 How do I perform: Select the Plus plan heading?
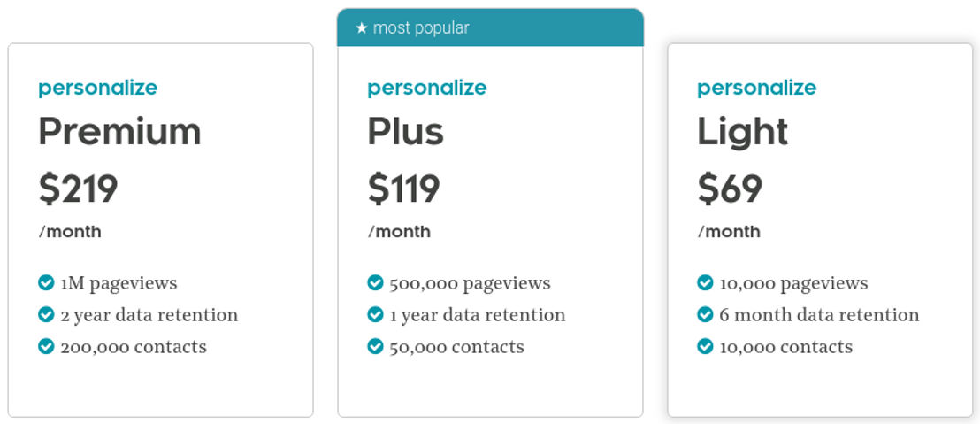[406, 132]
